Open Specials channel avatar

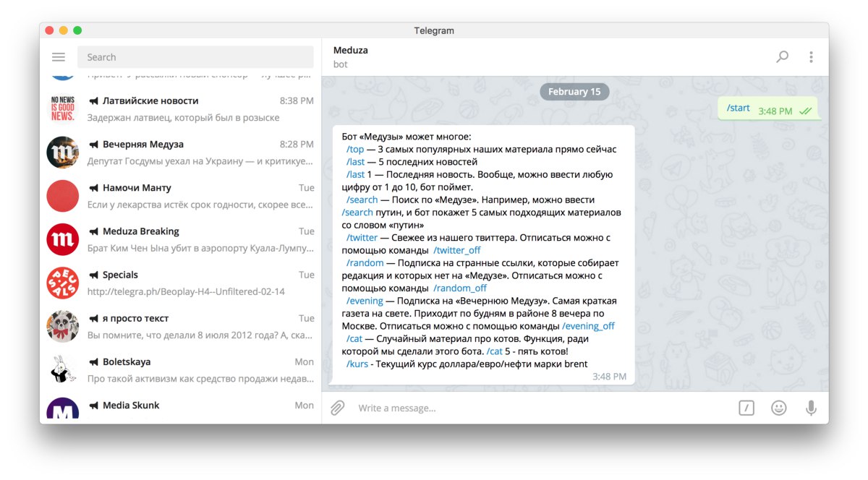coord(63,283)
